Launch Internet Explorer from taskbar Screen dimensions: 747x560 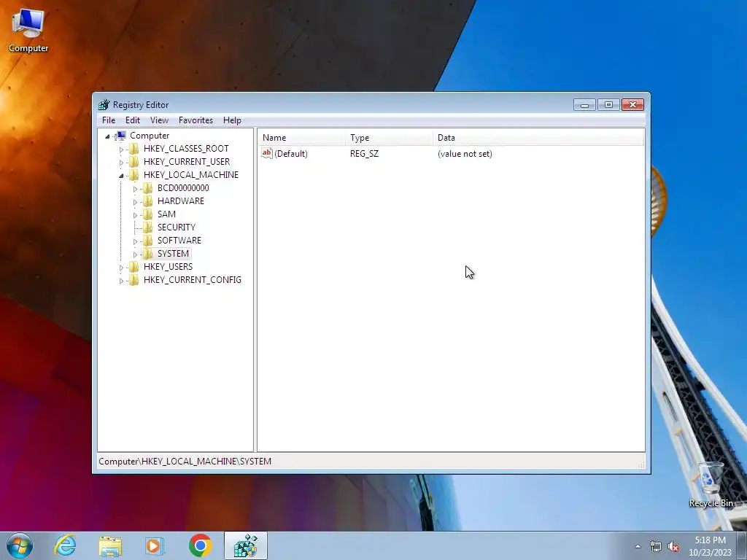pyautogui.click(x=65, y=545)
